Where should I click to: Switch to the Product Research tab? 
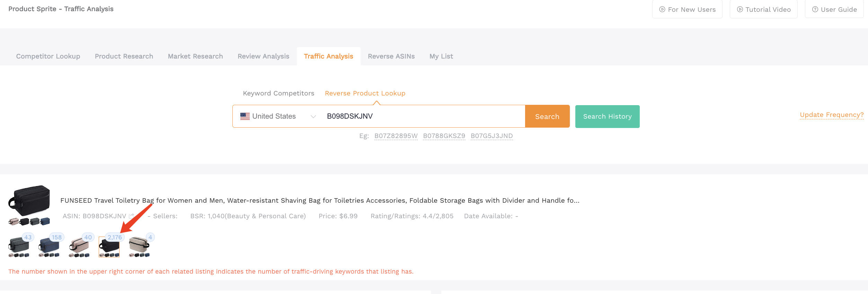point(124,56)
